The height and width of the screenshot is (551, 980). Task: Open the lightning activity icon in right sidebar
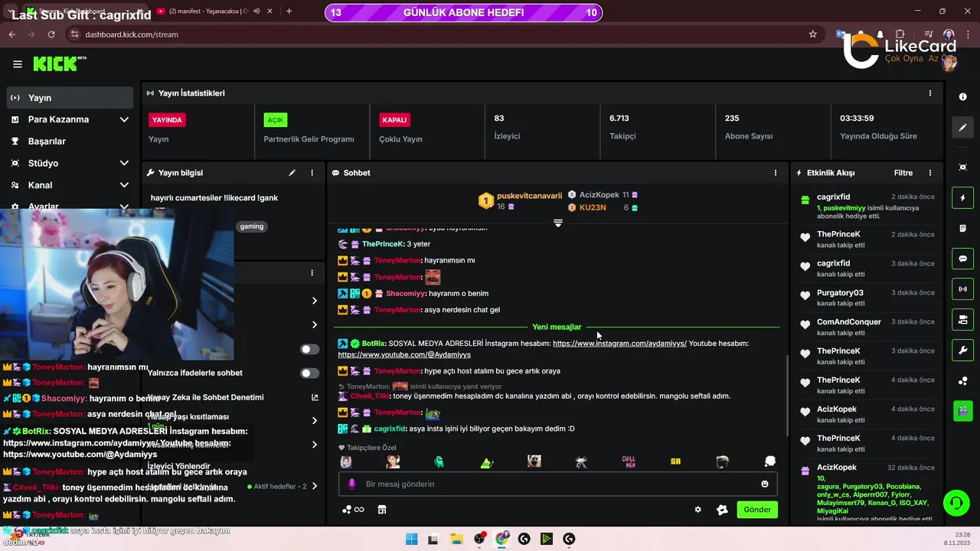(962, 199)
